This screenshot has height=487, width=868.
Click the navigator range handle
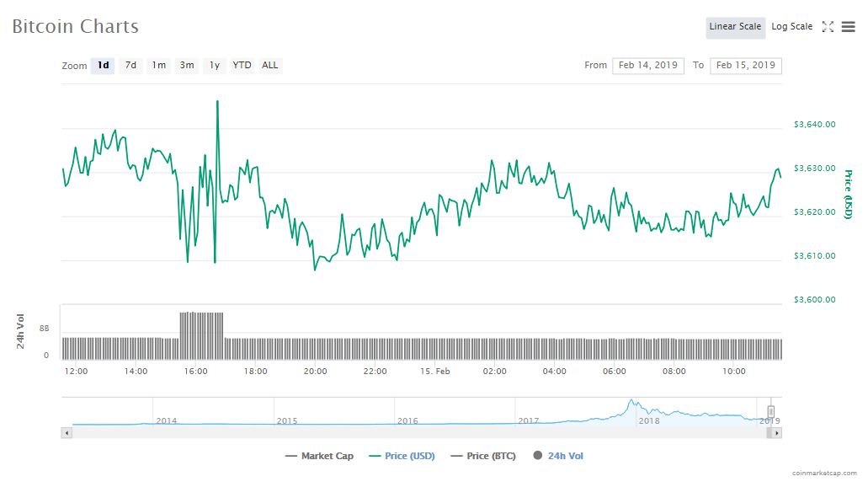click(x=770, y=411)
